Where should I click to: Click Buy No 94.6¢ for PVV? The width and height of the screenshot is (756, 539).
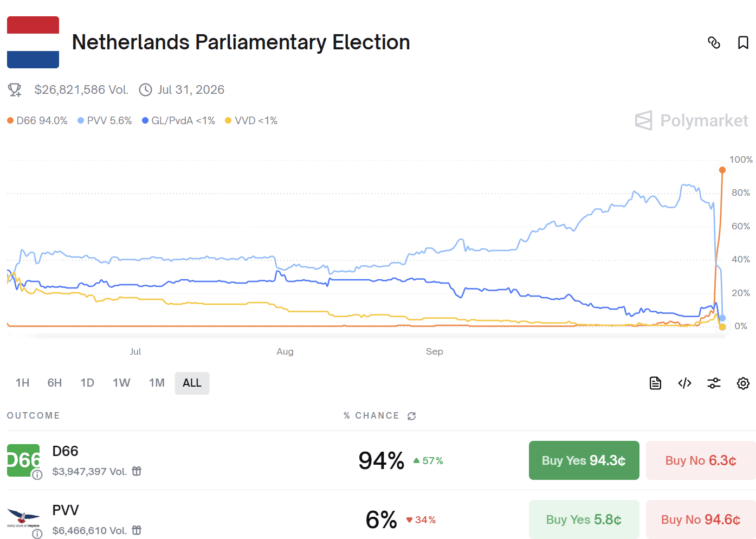pyautogui.click(x=700, y=519)
